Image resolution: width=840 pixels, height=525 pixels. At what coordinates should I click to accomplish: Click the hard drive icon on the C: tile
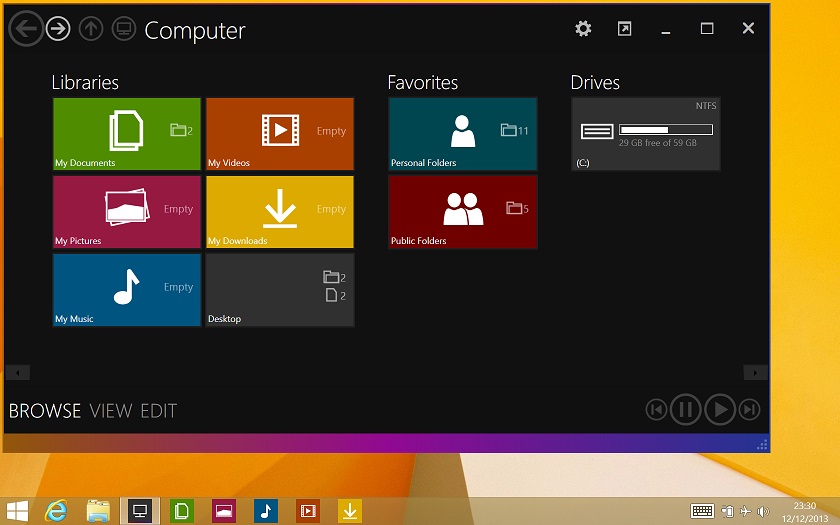(597, 131)
